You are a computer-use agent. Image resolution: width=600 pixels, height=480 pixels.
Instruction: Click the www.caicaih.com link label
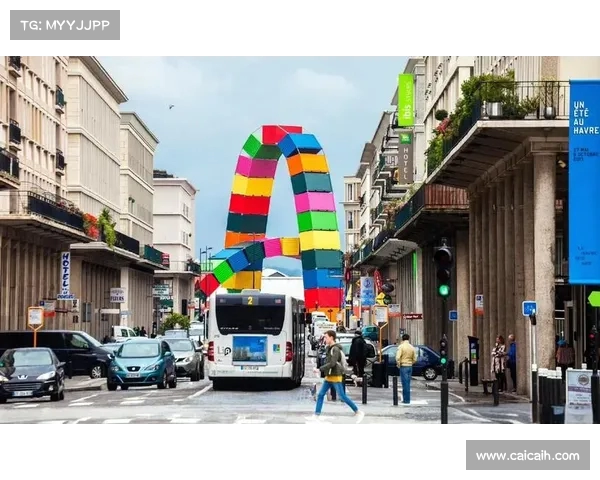click(x=528, y=456)
